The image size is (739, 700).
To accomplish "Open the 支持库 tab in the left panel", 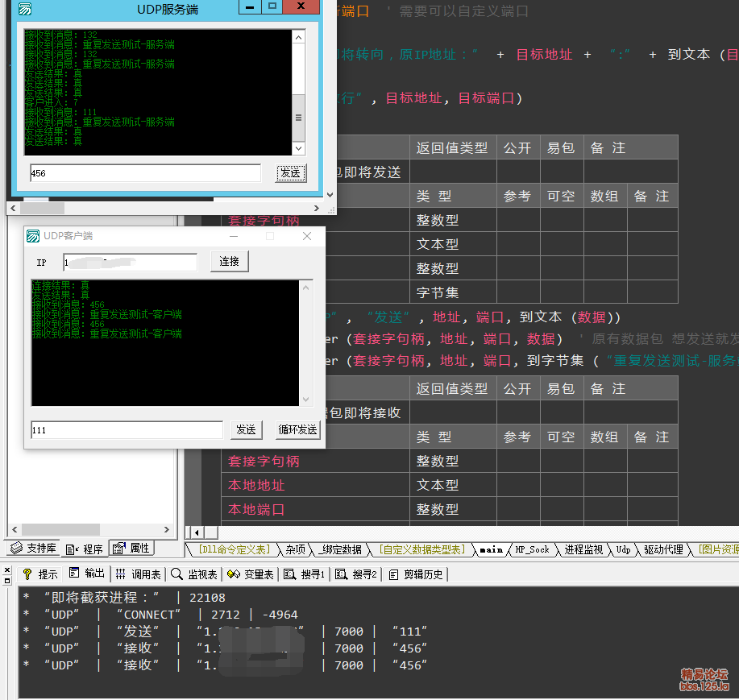I will [33, 548].
